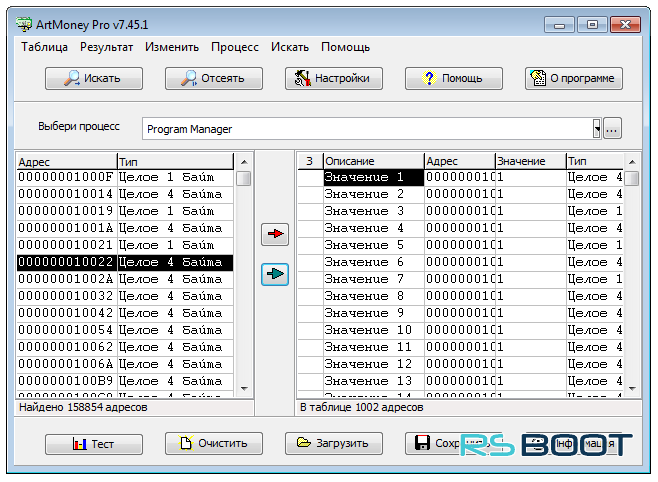Open the Результат menu
The width and height of the screenshot is (658, 482).
tap(107, 47)
